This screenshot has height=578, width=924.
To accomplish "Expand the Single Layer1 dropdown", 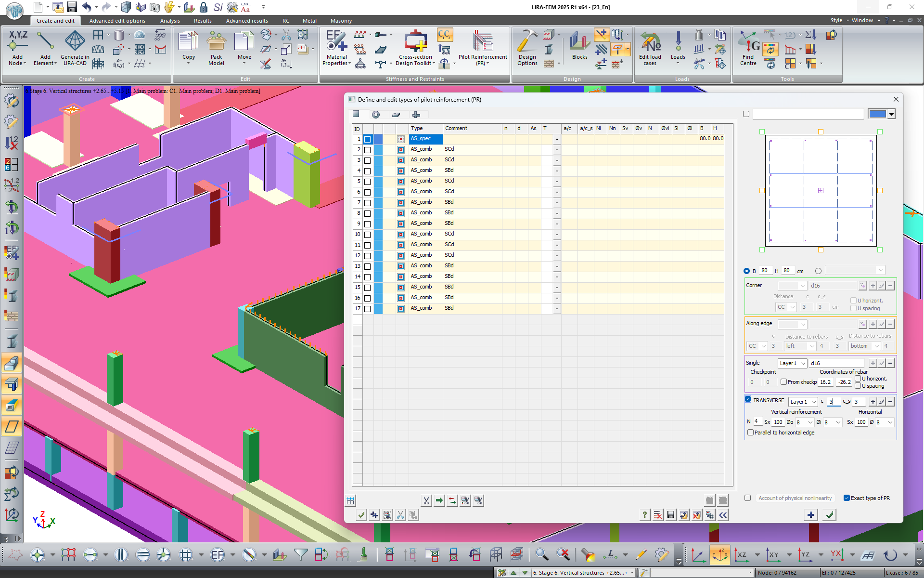I will pos(803,363).
